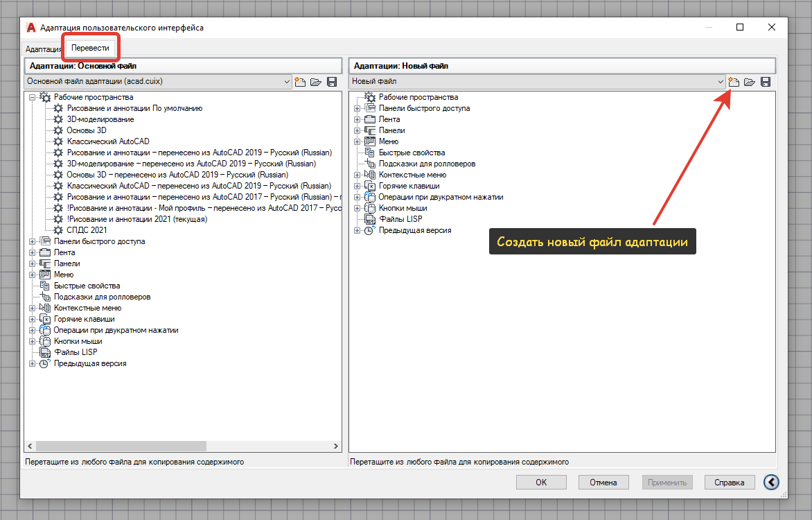Screen dimensions: 812x520
Task: Click the Отмена button
Action: click(603, 482)
